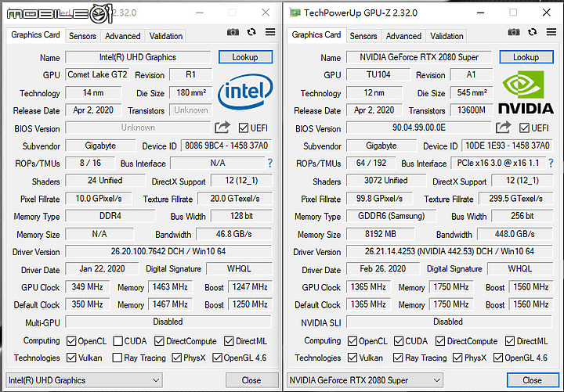Click Name field showing Intel(R) UHD Graphics
This screenshot has width=564, height=392.
138,57
